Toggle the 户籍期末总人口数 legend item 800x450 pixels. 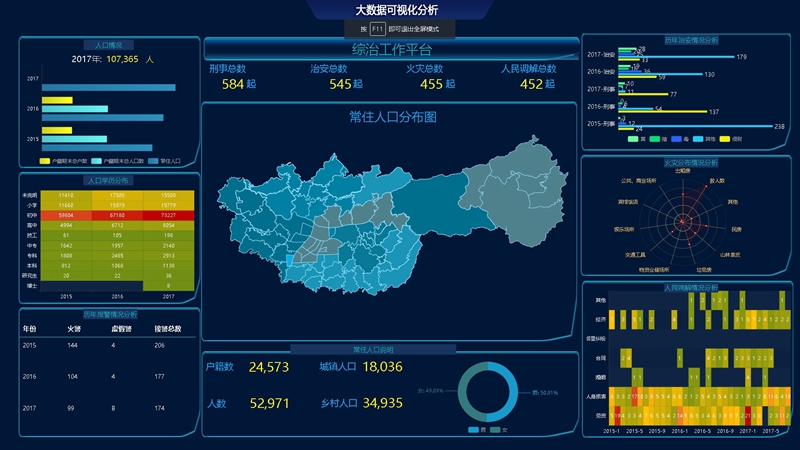97,160
